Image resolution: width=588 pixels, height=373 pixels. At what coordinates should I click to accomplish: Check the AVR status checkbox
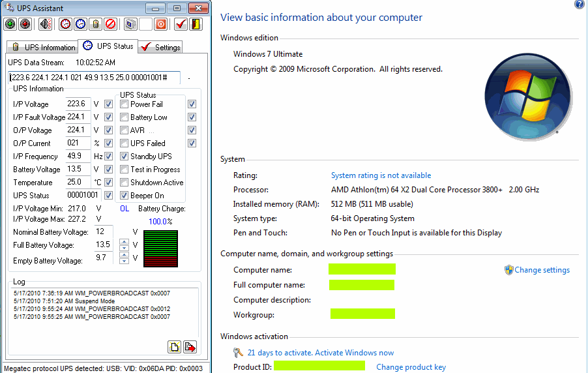124,130
